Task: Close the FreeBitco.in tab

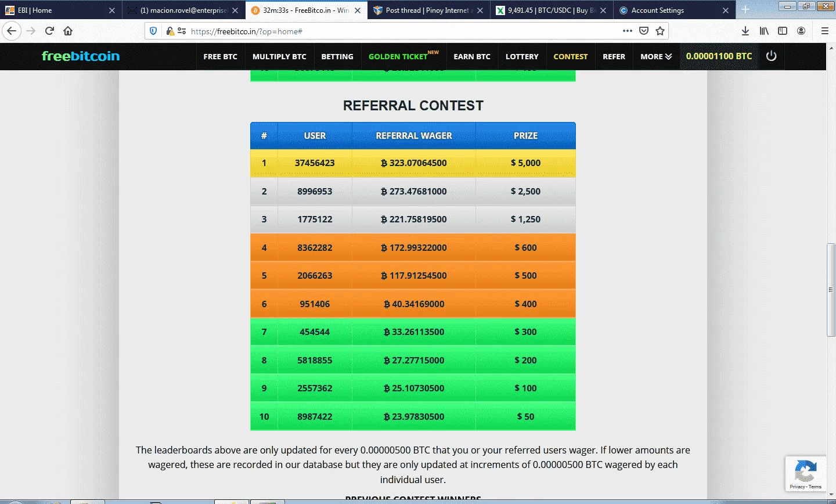Action: [x=357, y=10]
